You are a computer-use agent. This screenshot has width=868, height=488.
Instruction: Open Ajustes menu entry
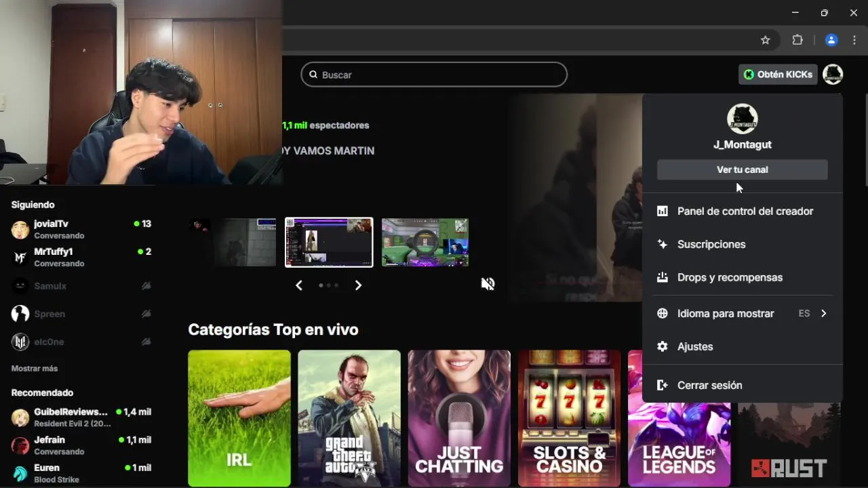tap(743, 346)
